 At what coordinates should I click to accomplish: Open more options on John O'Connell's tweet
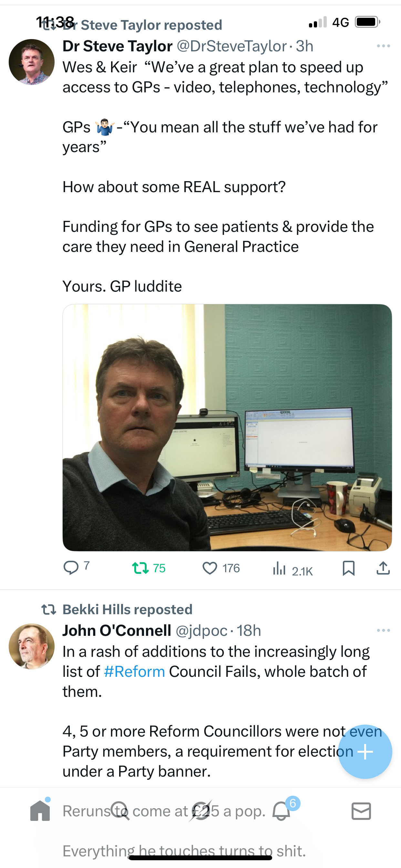tap(384, 630)
